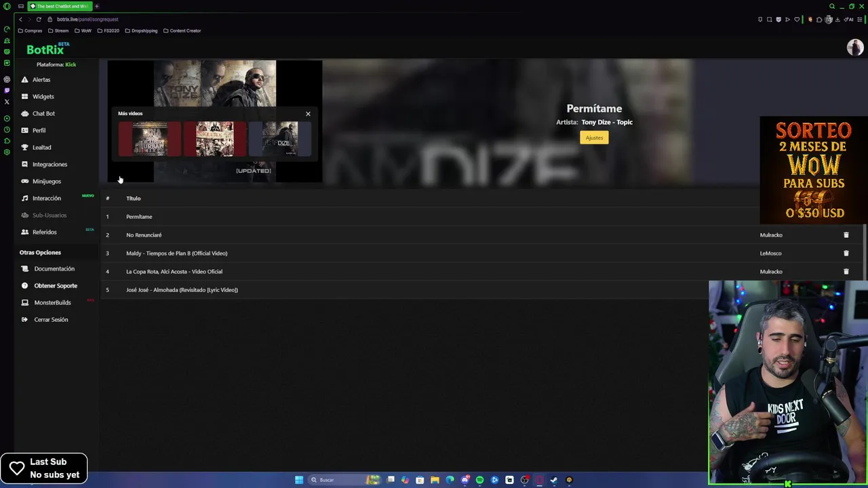Open the Widgets section
The height and width of the screenshot is (488, 868).
(43, 96)
